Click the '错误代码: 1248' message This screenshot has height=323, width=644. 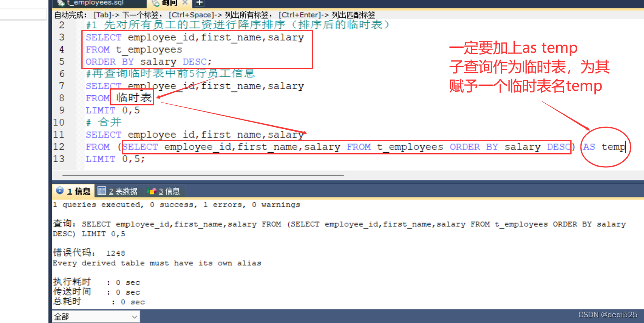pyautogui.click(x=89, y=253)
